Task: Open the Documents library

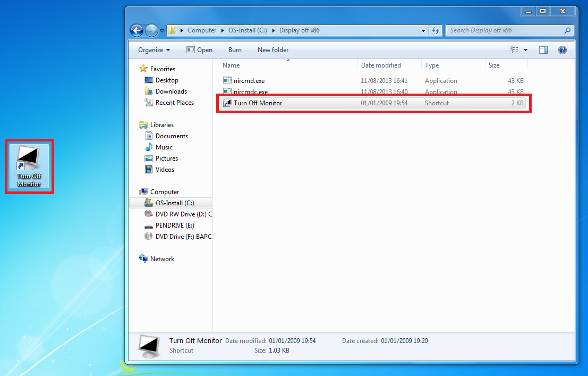Action: (166, 136)
